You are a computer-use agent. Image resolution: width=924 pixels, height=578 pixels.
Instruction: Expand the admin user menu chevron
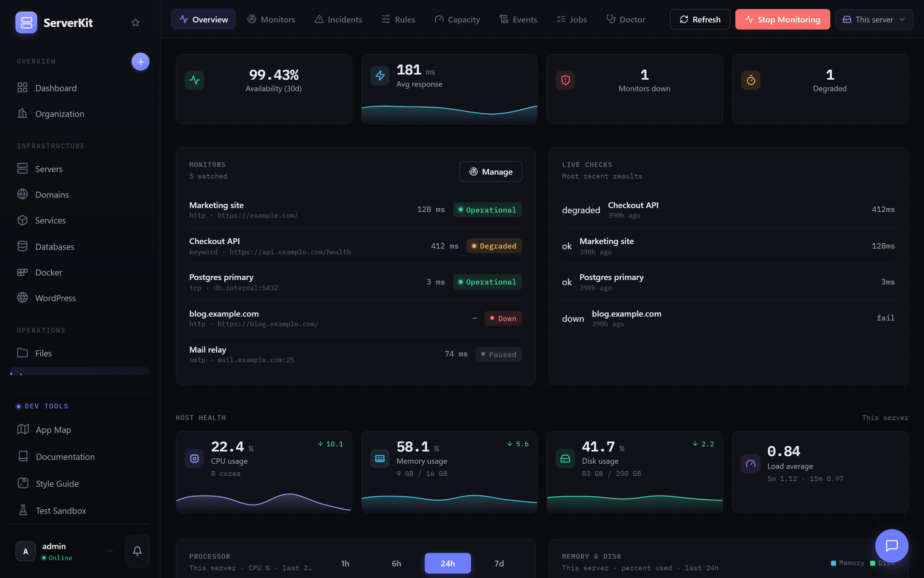click(110, 551)
